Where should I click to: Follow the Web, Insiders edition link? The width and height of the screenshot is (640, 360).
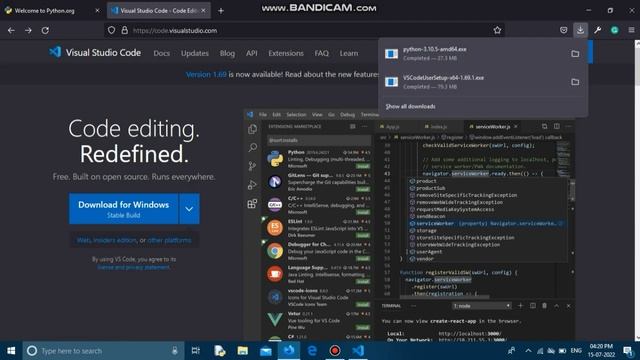[107, 240]
